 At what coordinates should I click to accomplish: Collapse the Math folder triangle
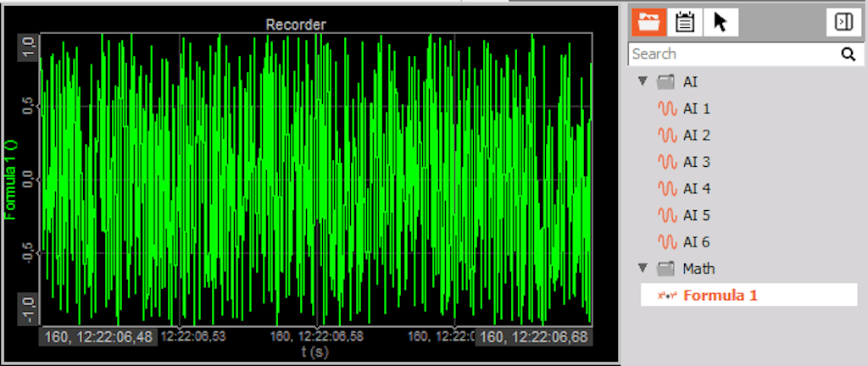643,268
